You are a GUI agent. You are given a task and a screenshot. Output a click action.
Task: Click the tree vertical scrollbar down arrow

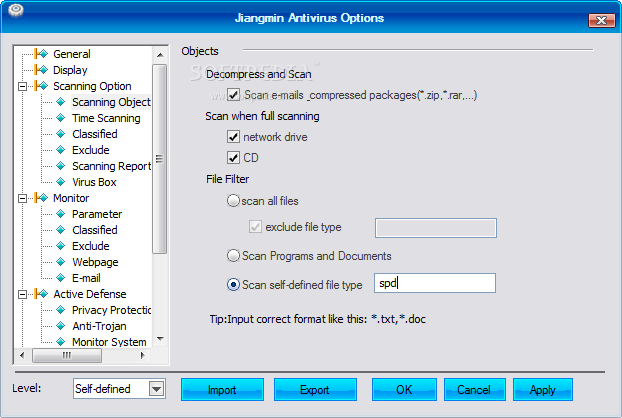(160, 339)
